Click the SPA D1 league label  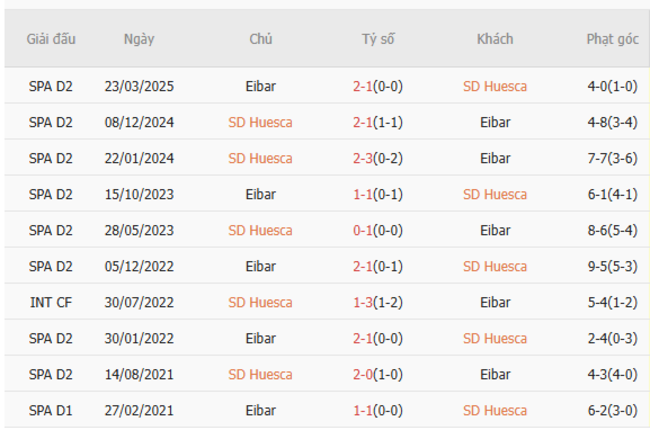pyautogui.click(x=51, y=410)
